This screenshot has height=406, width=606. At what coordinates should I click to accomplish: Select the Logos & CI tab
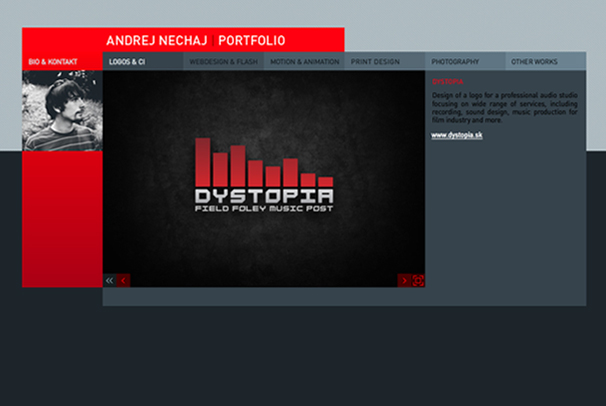click(127, 62)
